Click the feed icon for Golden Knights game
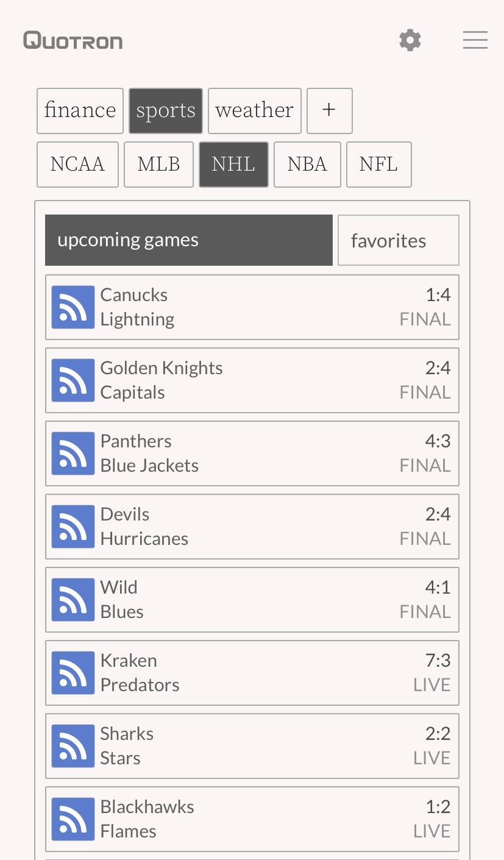The image size is (504, 860). point(73,380)
